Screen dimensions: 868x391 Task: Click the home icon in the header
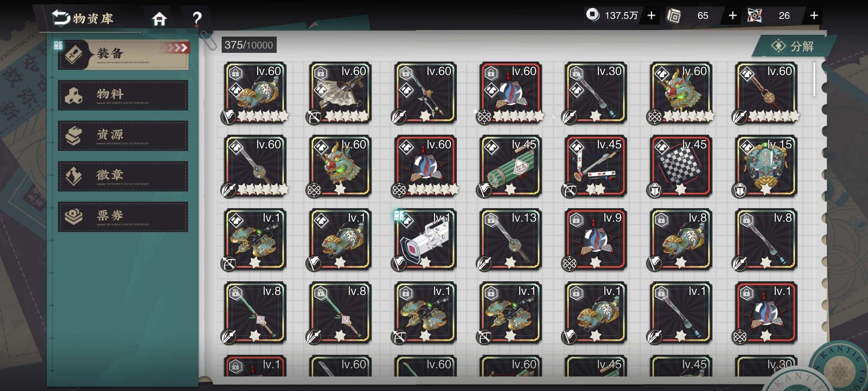point(159,18)
